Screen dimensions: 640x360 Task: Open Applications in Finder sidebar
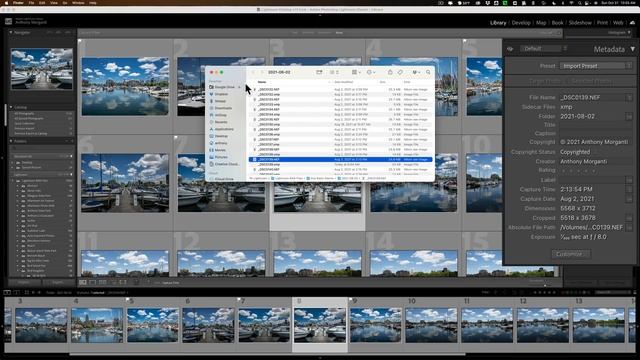coord(222,129)
